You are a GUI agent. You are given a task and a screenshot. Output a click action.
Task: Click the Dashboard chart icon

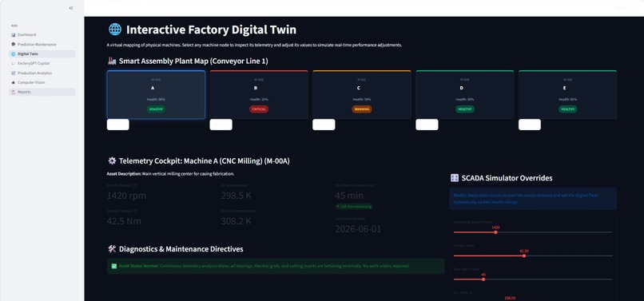coord(13,35)
